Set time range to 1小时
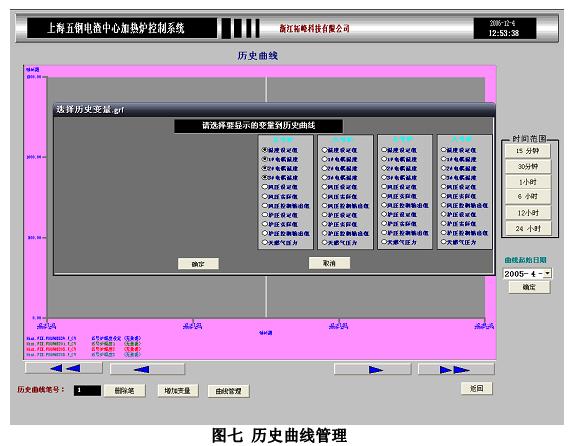 point(528,182)
